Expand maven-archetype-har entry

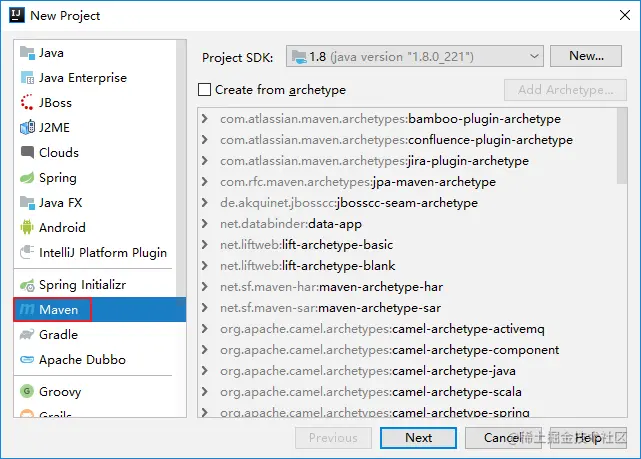[x=205, y=287]
